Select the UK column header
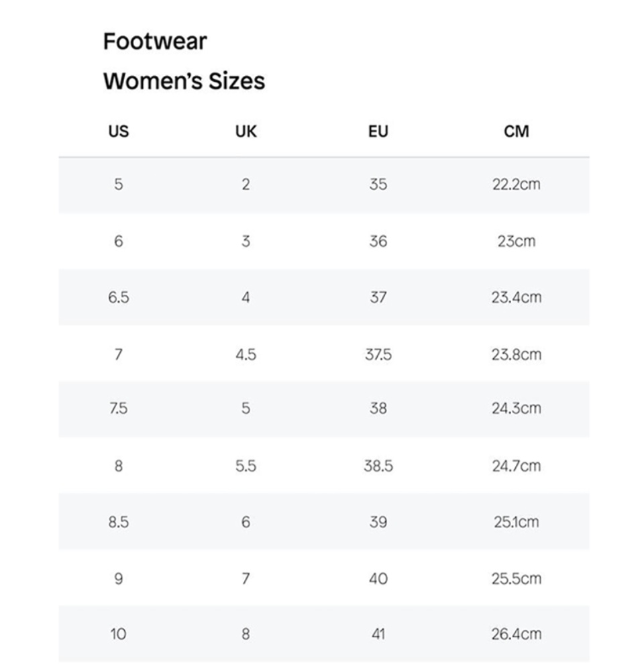This screenshot has height=671, width=644. (x=246, y=132)
